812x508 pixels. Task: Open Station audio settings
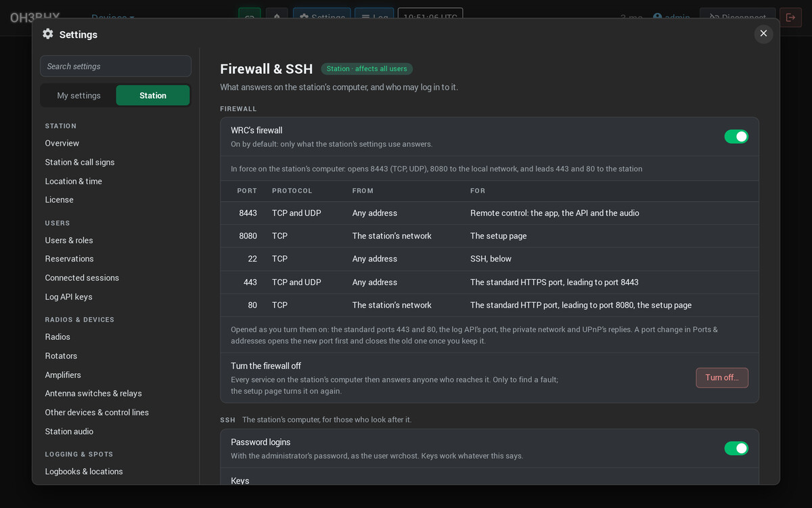[69, 431]
